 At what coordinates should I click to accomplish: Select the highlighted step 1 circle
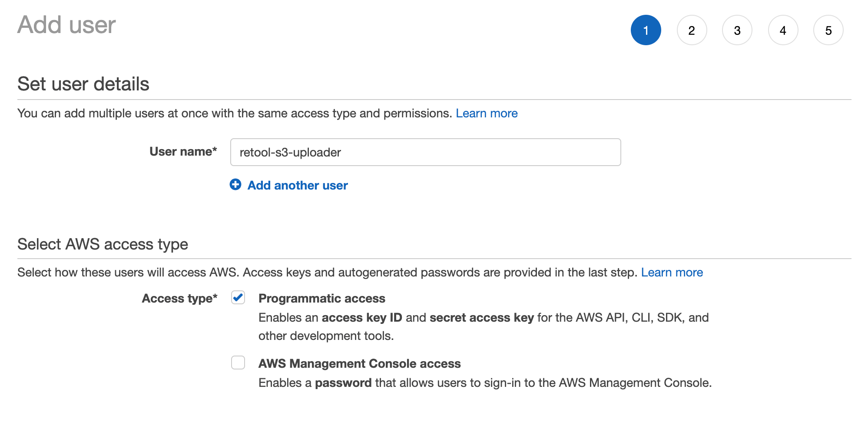646,30
